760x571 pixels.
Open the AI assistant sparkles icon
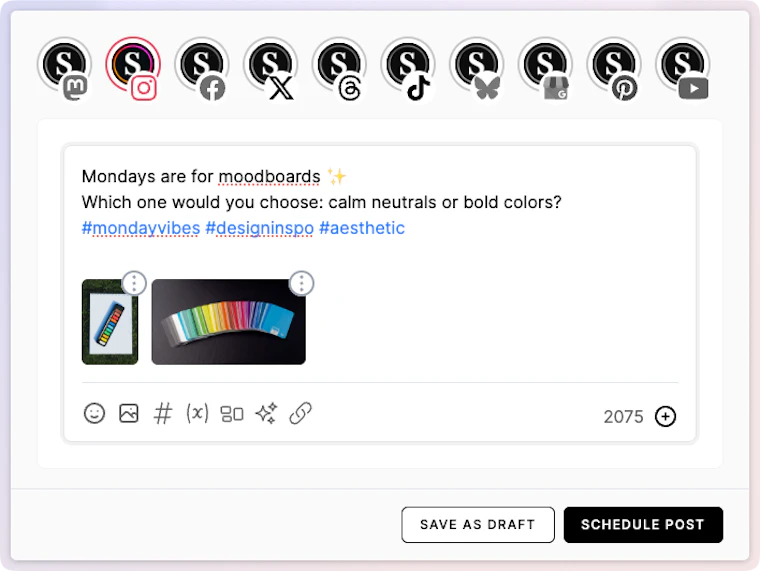[267, 413]
